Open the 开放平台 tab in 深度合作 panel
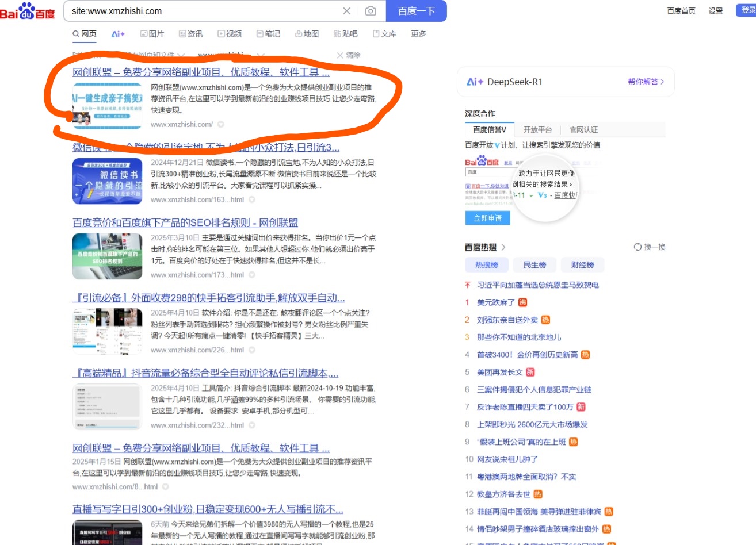The height and width of the screenshot is (545, 756). [537, 129]
